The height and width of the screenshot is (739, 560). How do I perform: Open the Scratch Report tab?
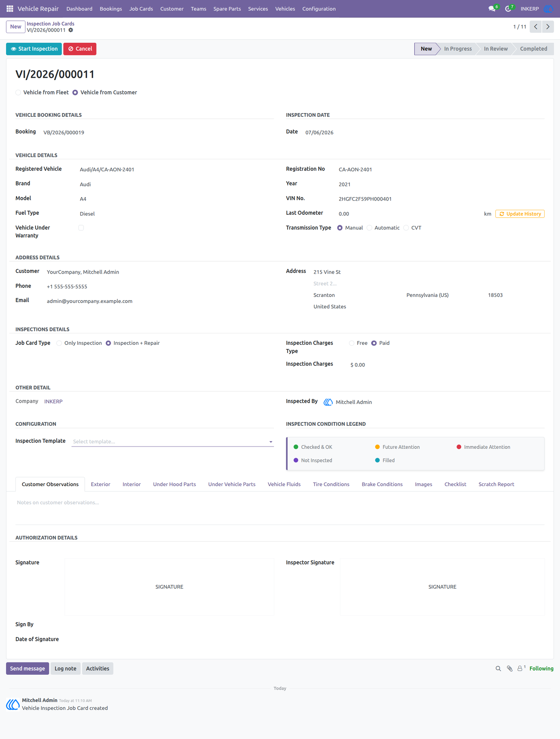[x=496, y=484]
